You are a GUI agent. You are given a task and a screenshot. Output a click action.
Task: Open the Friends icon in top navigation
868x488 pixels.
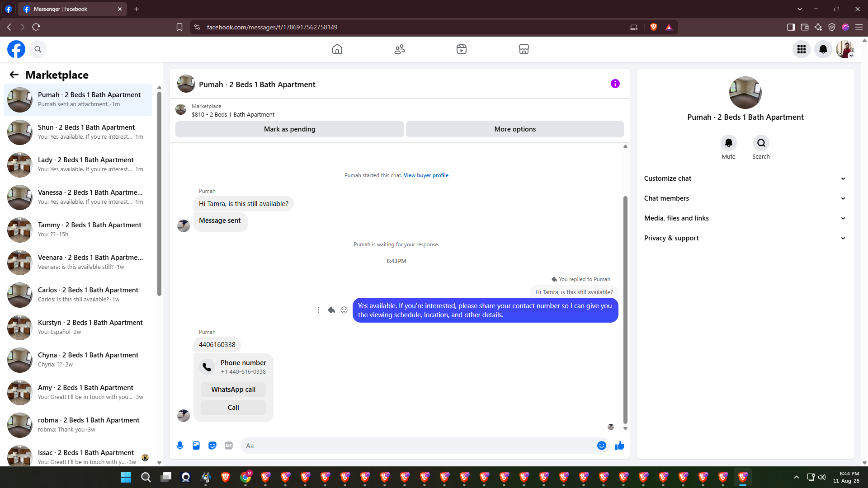click(400, 49)
